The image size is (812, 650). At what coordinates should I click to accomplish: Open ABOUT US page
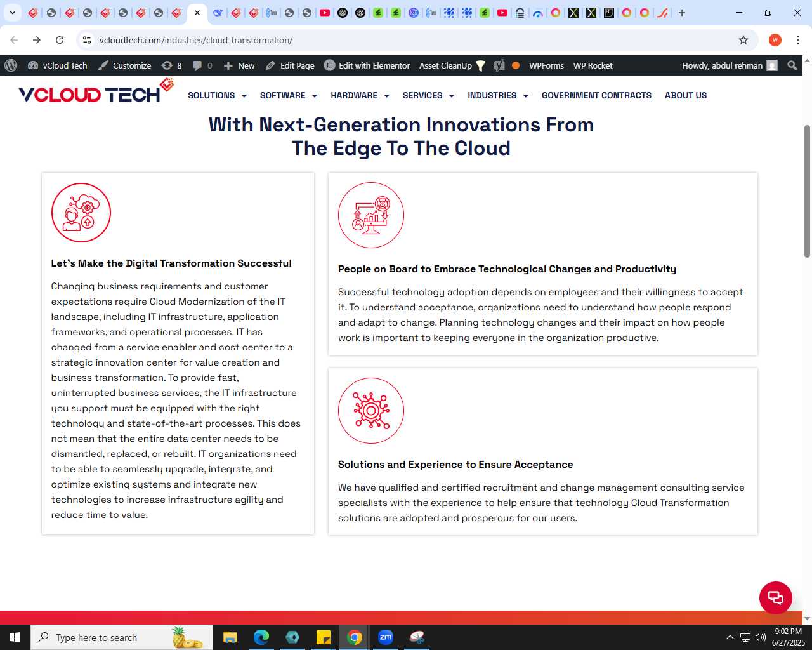(x=686, y=95)
